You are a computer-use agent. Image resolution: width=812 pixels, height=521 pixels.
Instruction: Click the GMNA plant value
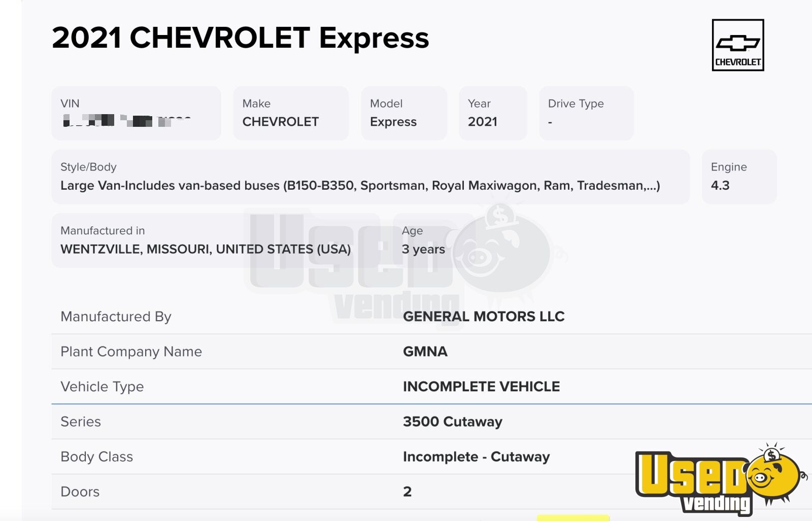[425, 352]
